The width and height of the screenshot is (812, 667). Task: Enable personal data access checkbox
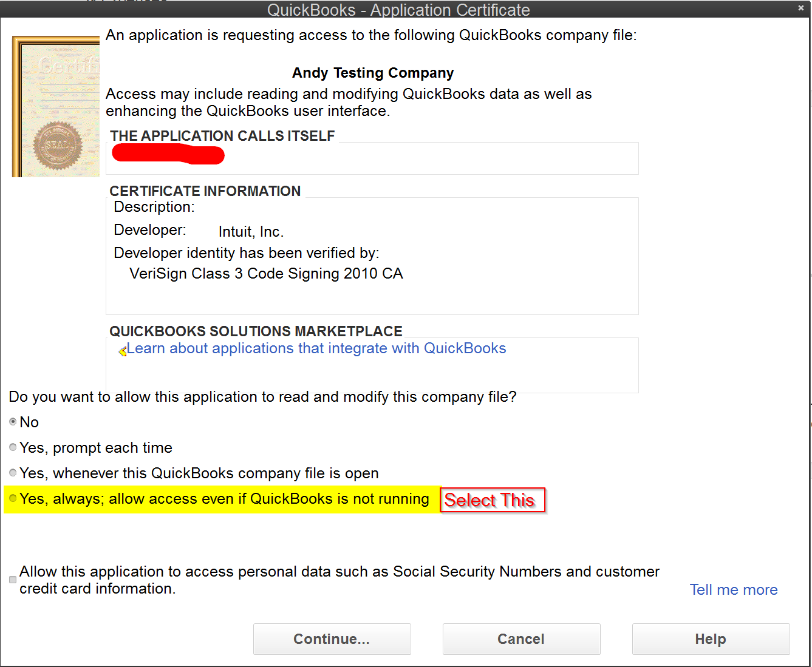click(x=13, y=580)
